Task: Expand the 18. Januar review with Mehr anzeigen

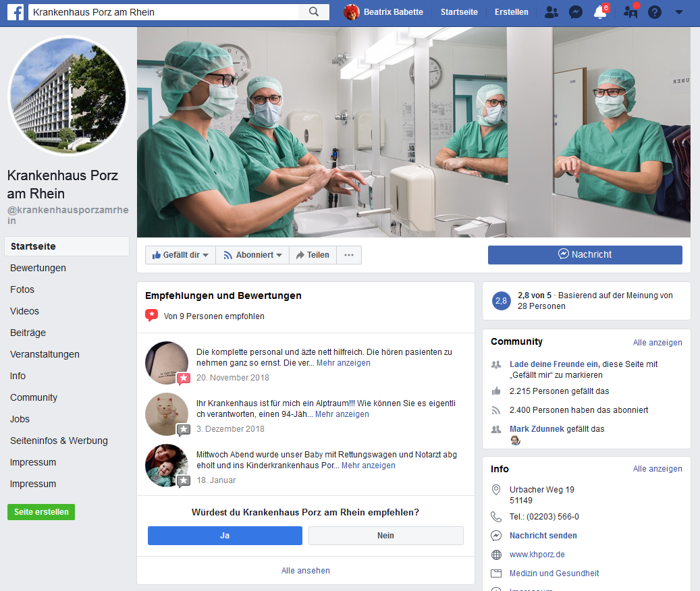Action: 369,466
